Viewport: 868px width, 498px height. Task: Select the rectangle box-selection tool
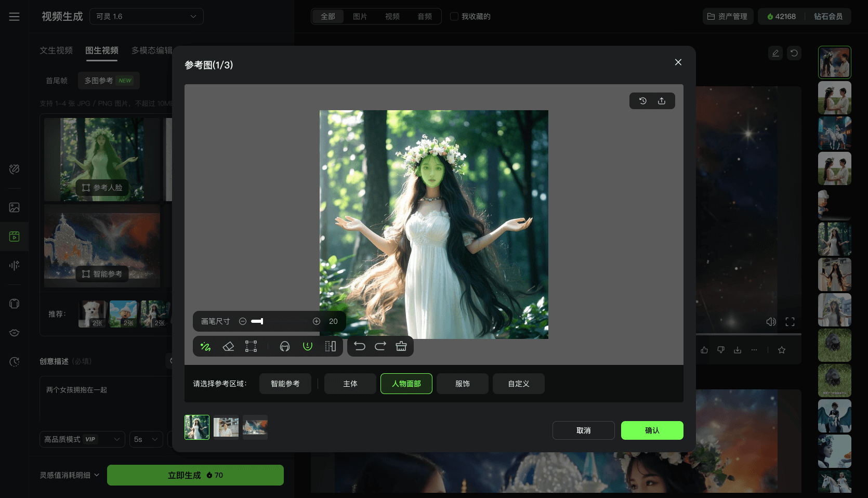(251, 346)
